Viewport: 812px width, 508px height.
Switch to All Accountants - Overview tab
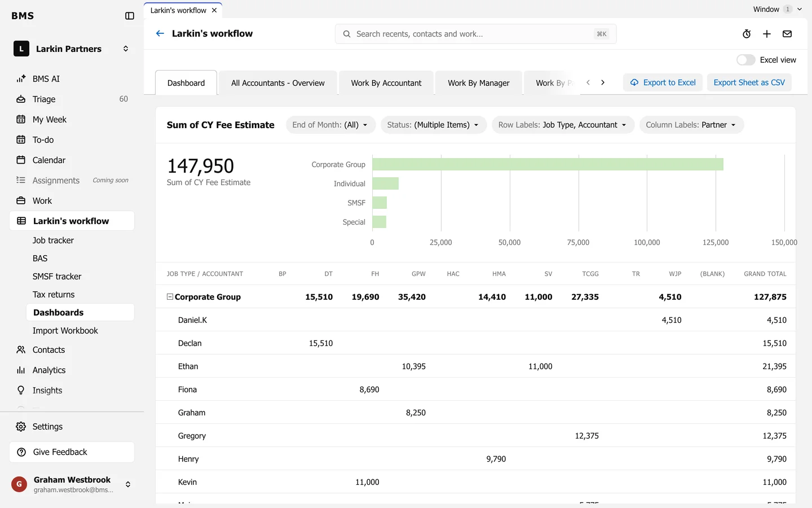pyautogui.click(x=278, y=83)
